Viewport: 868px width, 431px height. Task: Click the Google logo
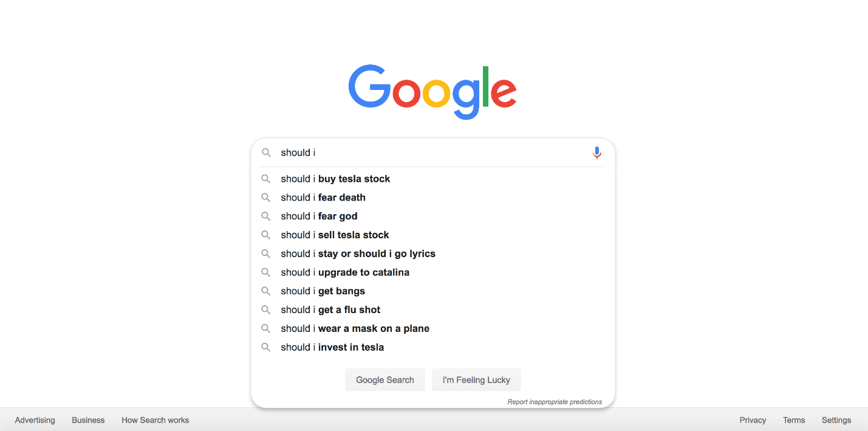432,91
